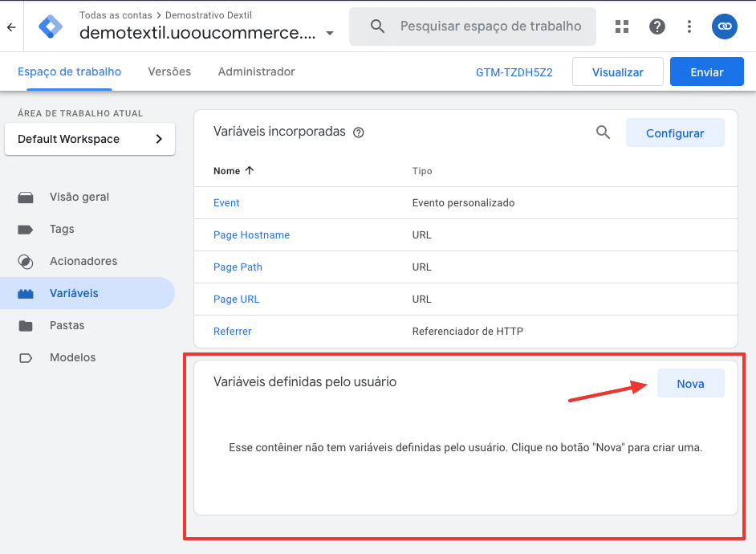Click the Configurar button
This screenshot has width=756, height=554.
coord(675,132)
